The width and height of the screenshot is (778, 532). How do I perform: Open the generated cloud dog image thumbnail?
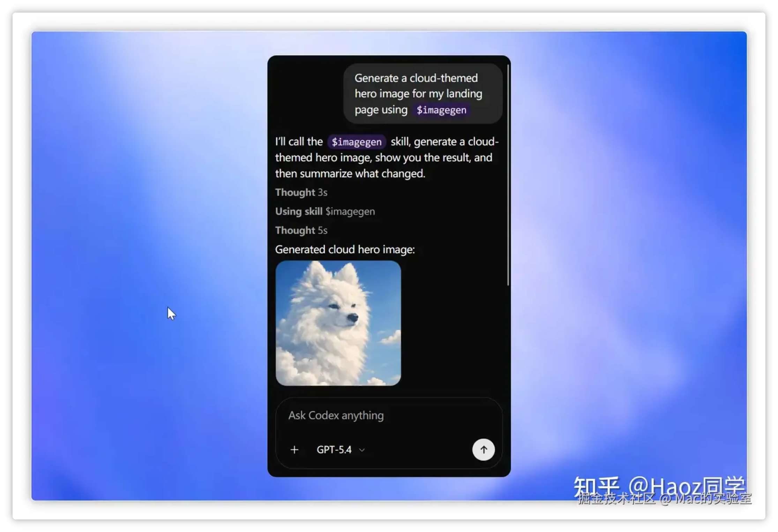click(338, 323)
